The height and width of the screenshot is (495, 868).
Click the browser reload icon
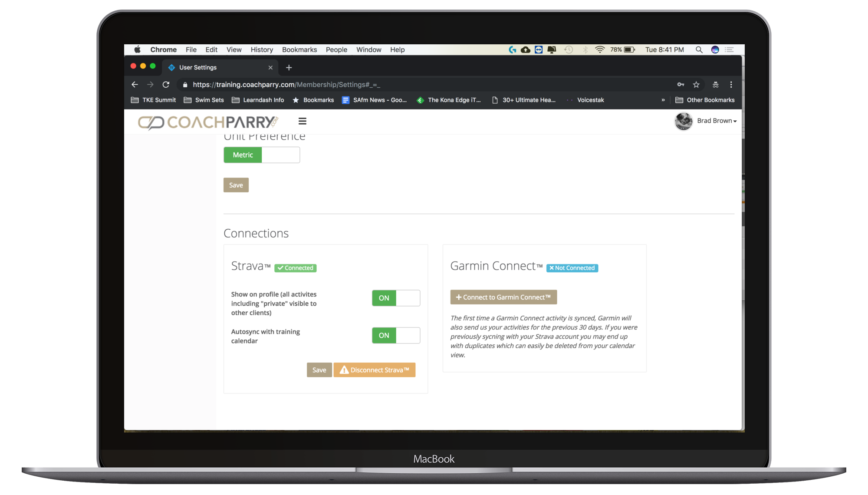166,85
